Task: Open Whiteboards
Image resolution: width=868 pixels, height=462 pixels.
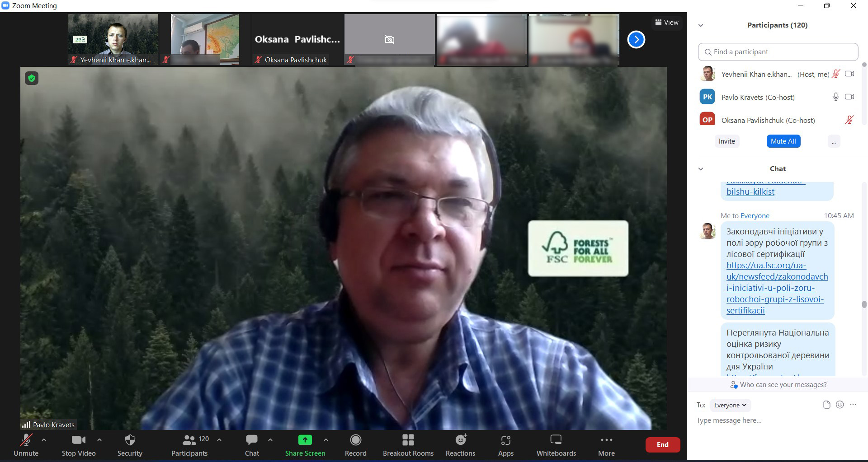Action: (x=556, y=445)
